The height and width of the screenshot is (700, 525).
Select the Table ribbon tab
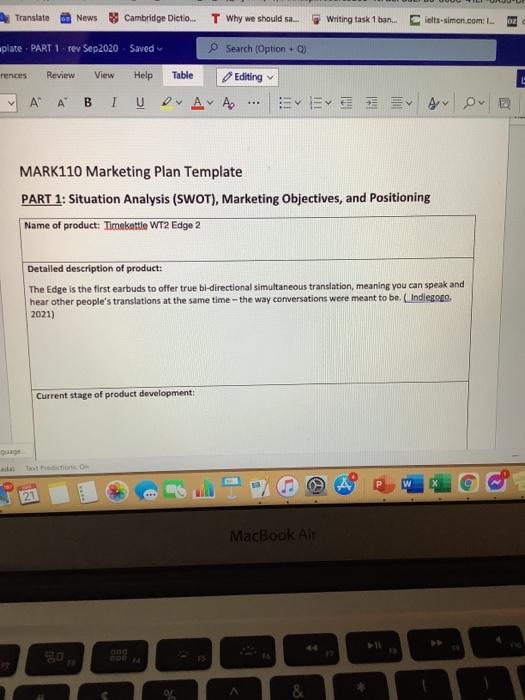pyautogui.click(x=183, y=75)
